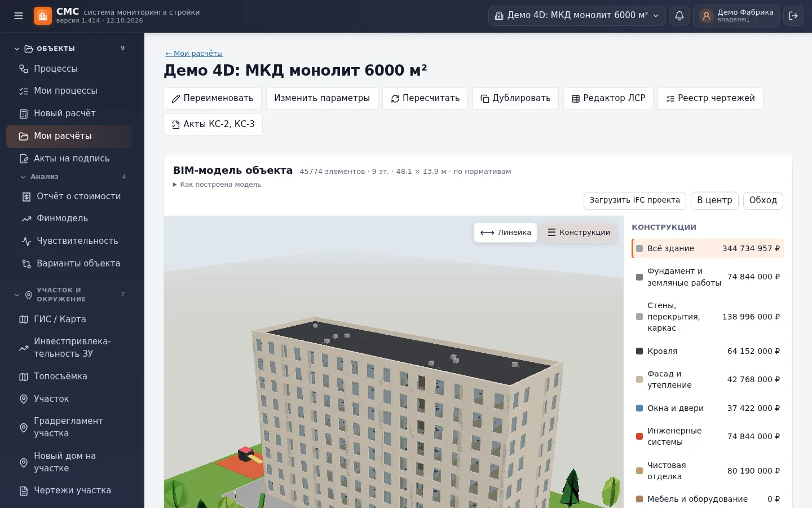This screenshot has height=508, width=812.
Task: Click Изменить параметры button
Action: [x=322, y=98]
